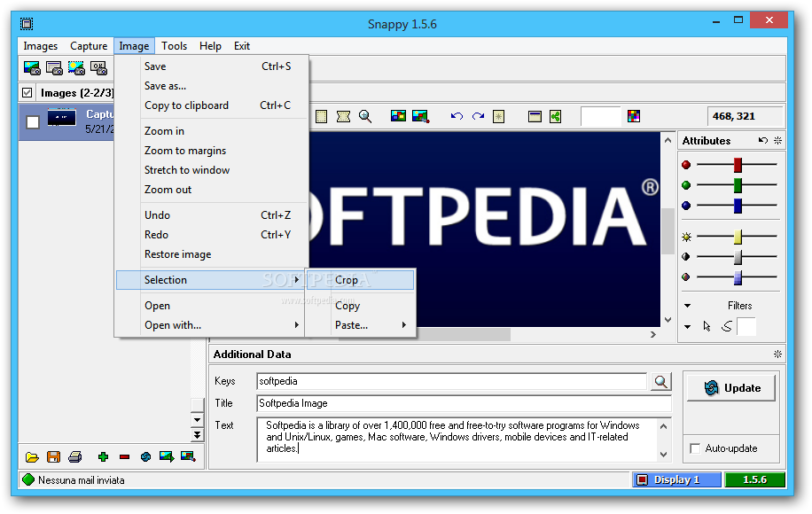The width and height of the screenshot is (812, 514).
Task: Click the blue undo arrow icon
Action: (x=457, y=116)
